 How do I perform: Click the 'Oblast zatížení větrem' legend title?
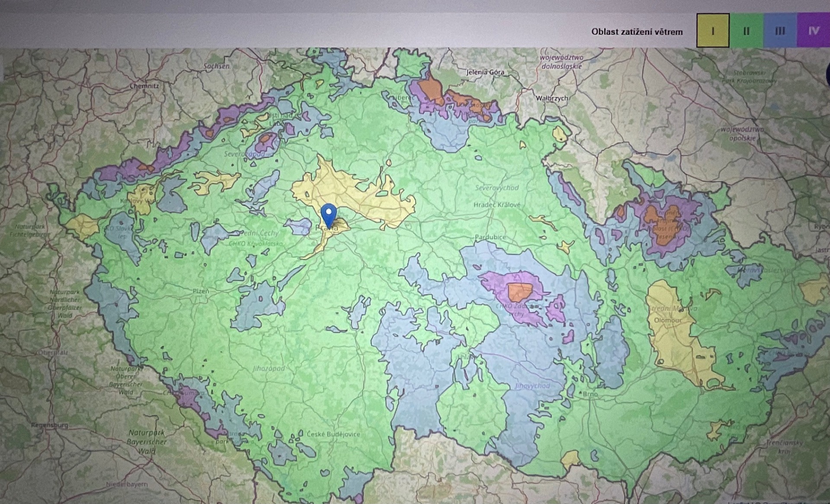(x=637, y=32)
